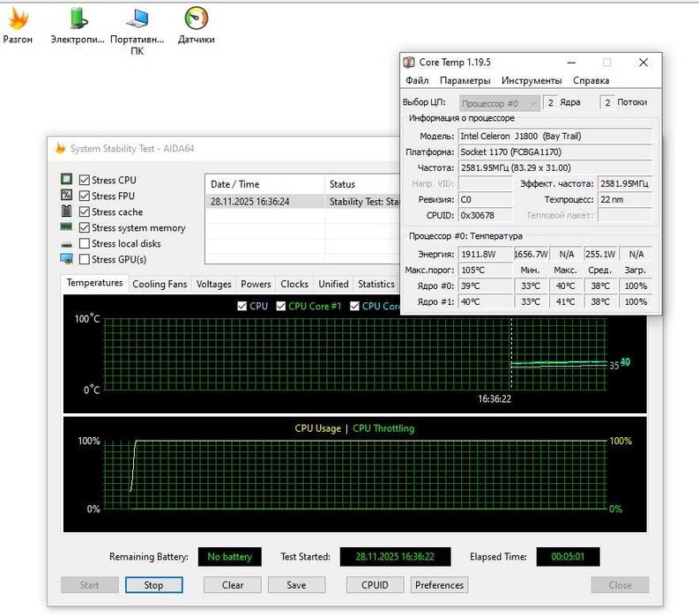Click the Clear button
The width and height of the screenshot is (699, 616).
coord(232,585)
